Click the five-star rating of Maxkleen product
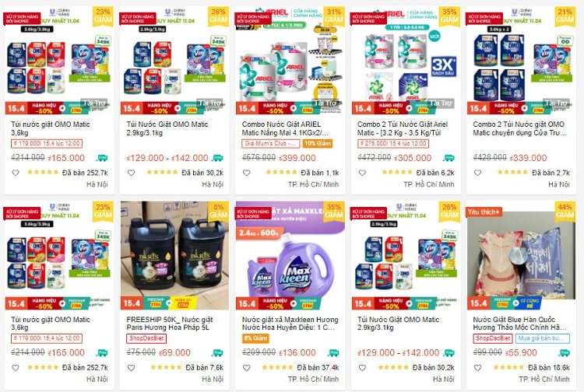Viewport: 584px width, 392px height. (x=277, y=367)
